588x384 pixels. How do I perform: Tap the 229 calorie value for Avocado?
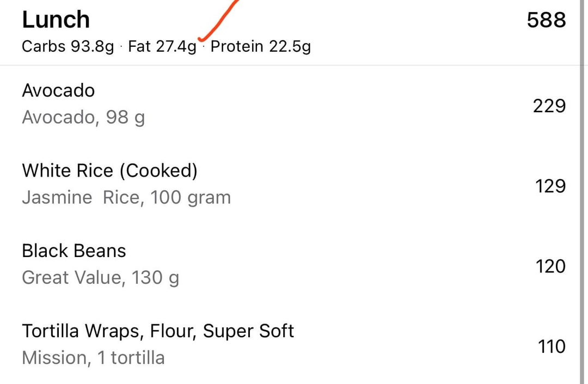(549, 106)
